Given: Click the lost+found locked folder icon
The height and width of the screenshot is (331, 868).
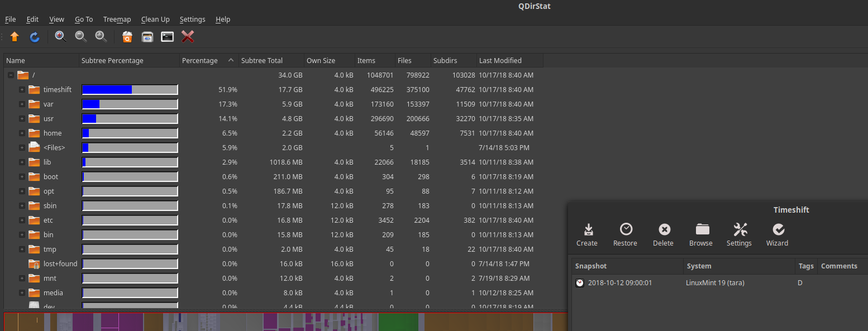Looking at the screenshot, I should click(35, 263).
